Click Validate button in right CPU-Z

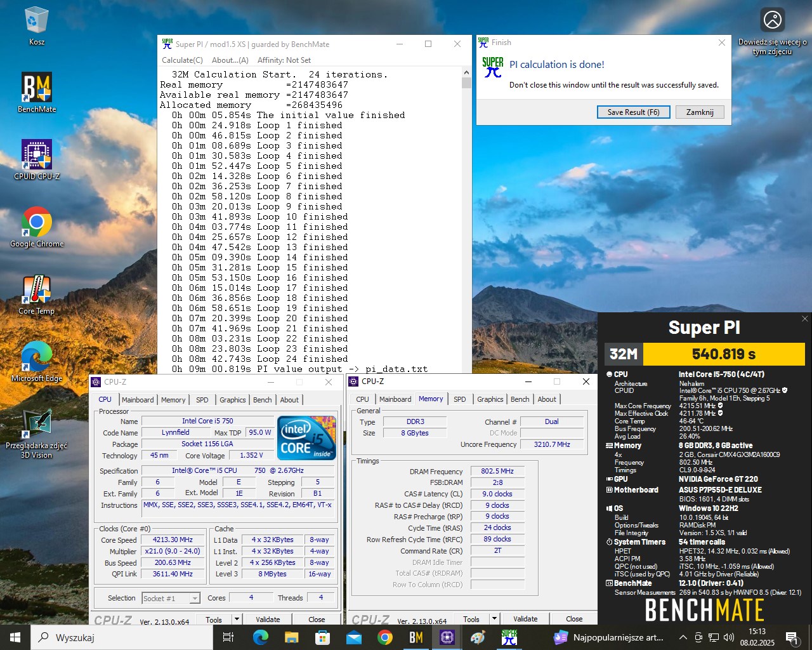[525, 619]
